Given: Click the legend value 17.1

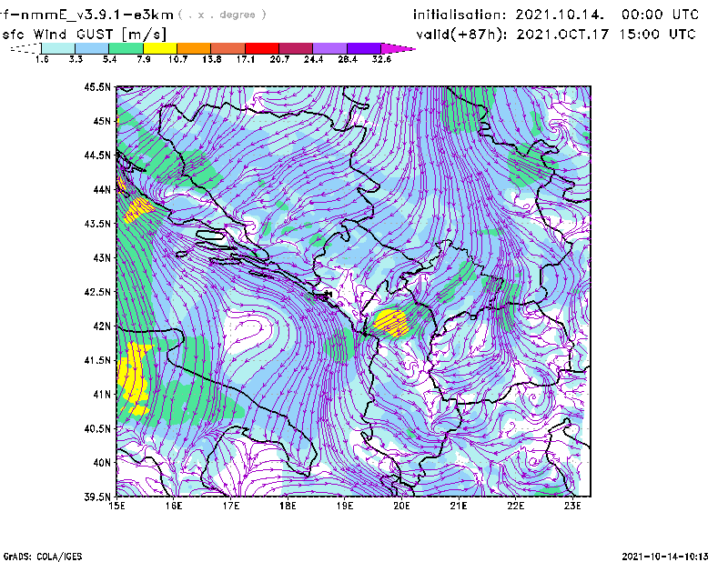Looking at the screenshot, I should [x=246, y=59].
